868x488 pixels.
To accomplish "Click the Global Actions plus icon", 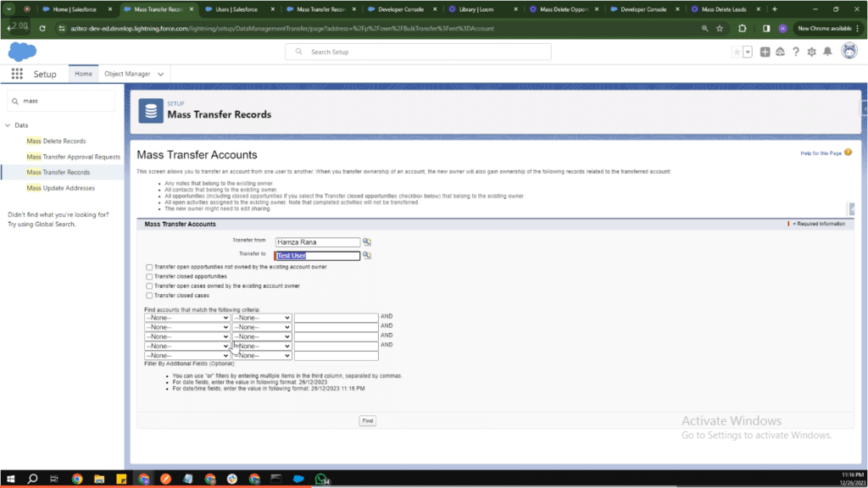I will pyautogui.click(x=765, y=52).
